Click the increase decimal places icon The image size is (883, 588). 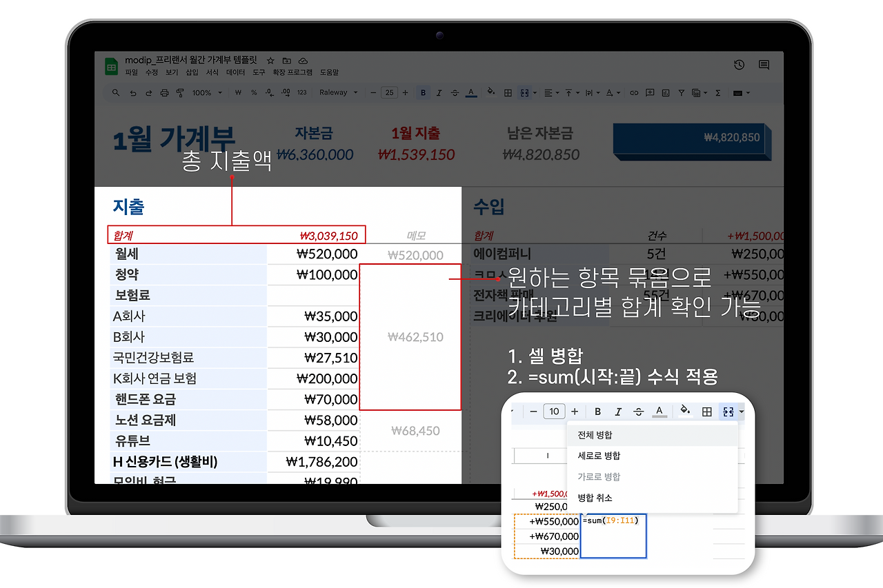285,92
